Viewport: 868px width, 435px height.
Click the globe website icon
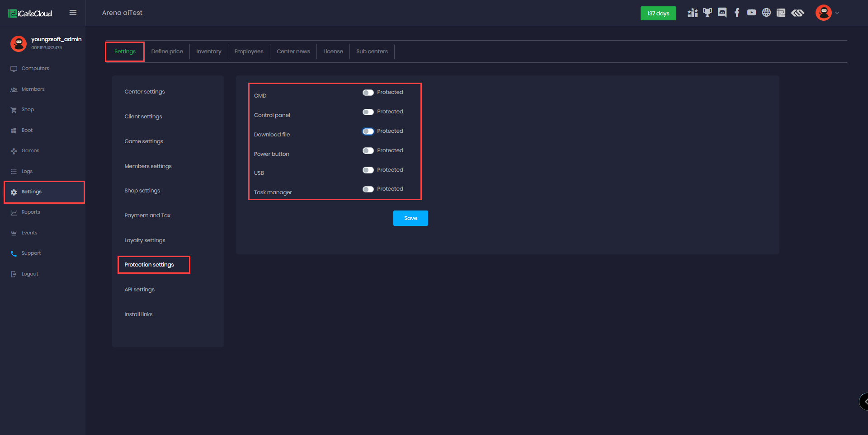(x=766, y=13)
